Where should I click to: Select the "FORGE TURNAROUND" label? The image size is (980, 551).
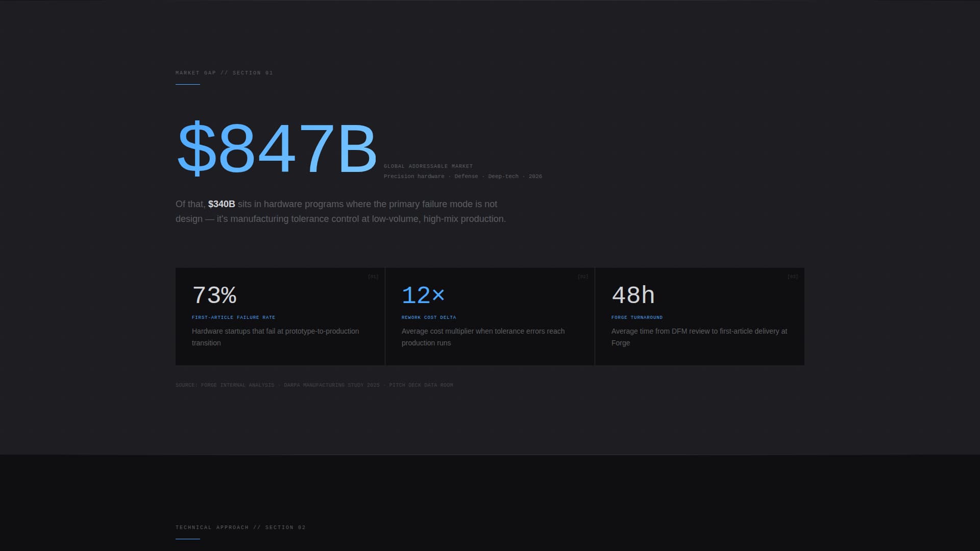[637, 317]
